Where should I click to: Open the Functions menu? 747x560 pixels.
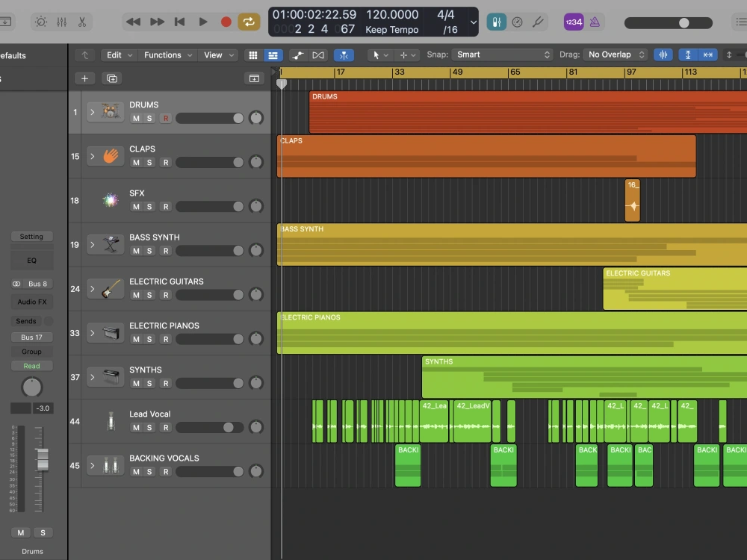(x=167, y=55)
